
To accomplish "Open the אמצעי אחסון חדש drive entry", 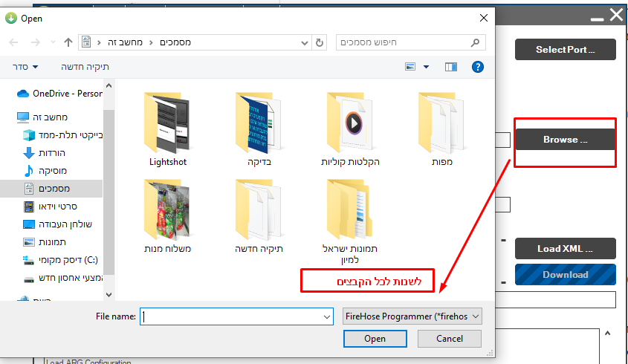I will click(x=62, y=278).
